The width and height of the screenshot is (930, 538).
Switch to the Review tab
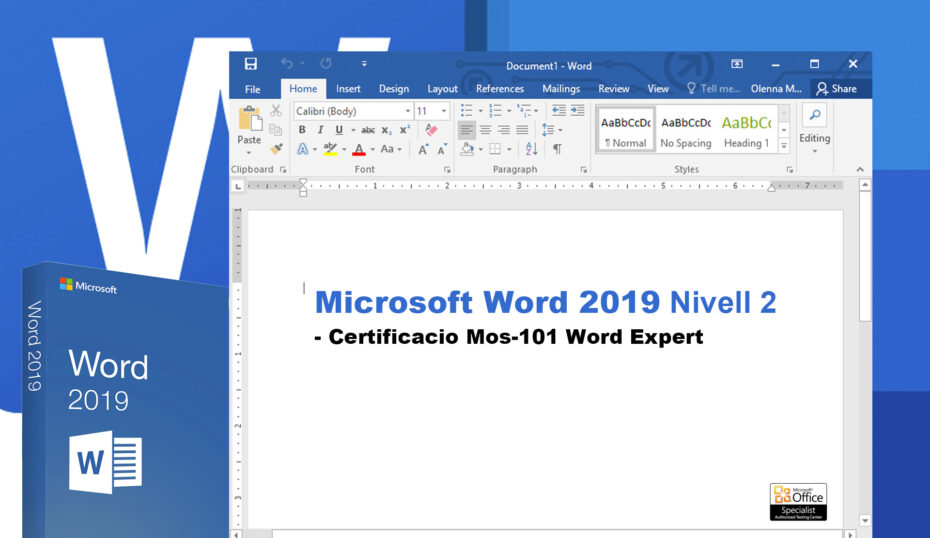(613, 89)
